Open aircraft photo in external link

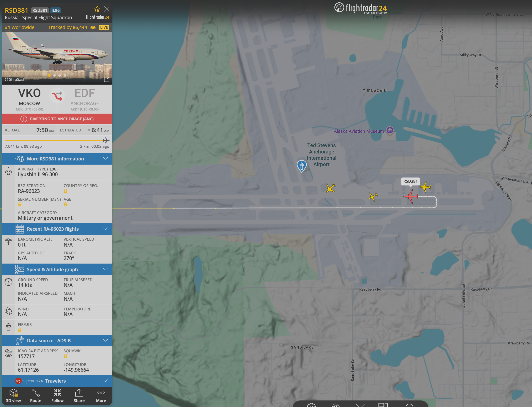pos(106,80)
